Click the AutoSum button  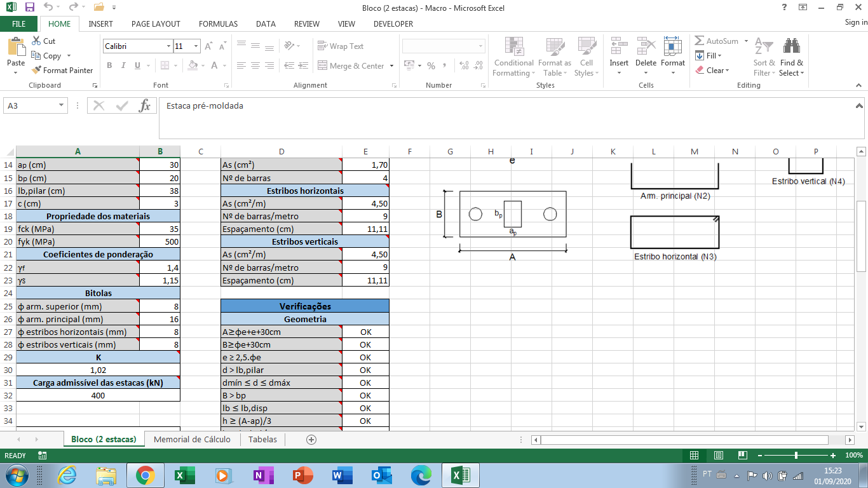(x=717, y=41)
